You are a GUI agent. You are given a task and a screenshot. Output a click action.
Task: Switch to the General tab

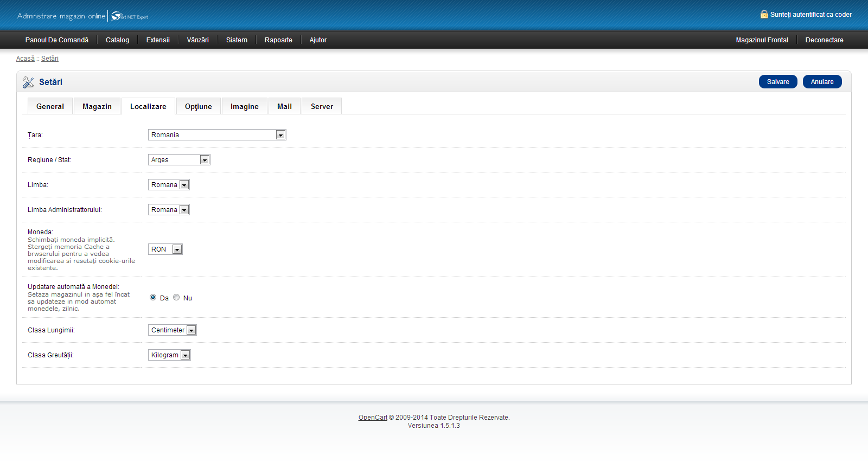50,107
